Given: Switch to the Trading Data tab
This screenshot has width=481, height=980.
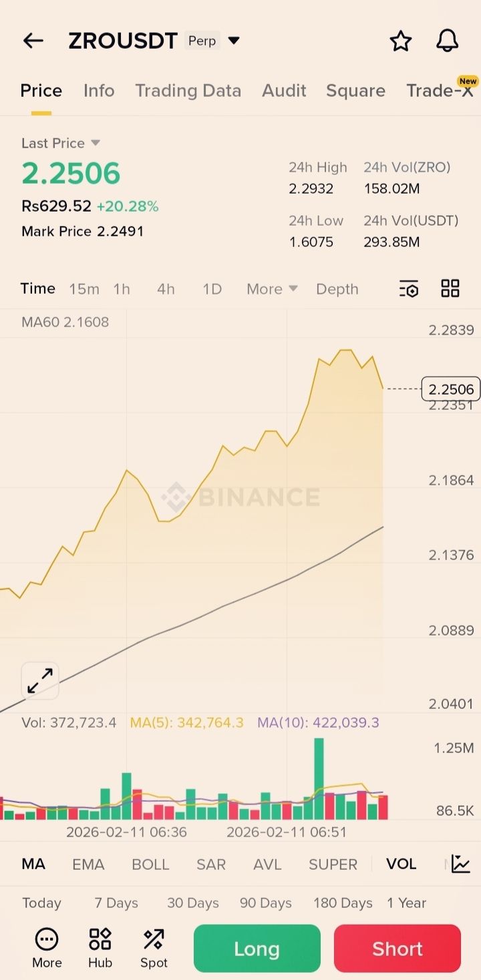Looking at the screenshot, I should click(188, 91).
